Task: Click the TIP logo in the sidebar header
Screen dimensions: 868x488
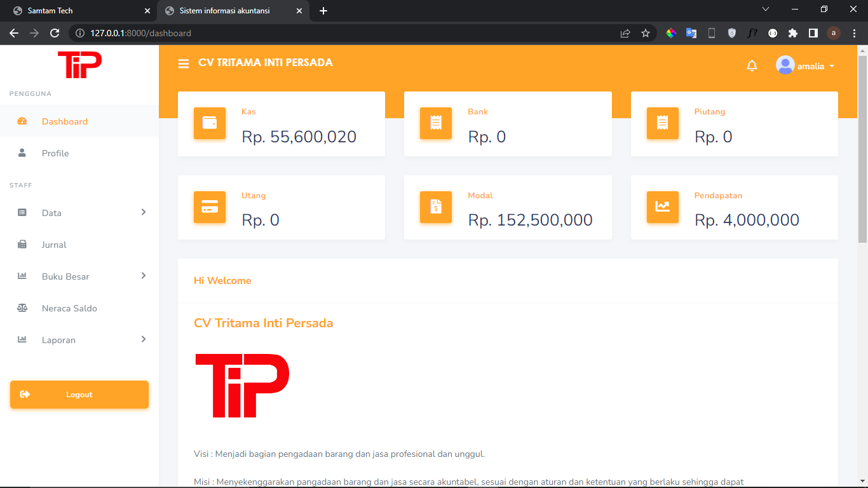Action: (x=79, y=65)
